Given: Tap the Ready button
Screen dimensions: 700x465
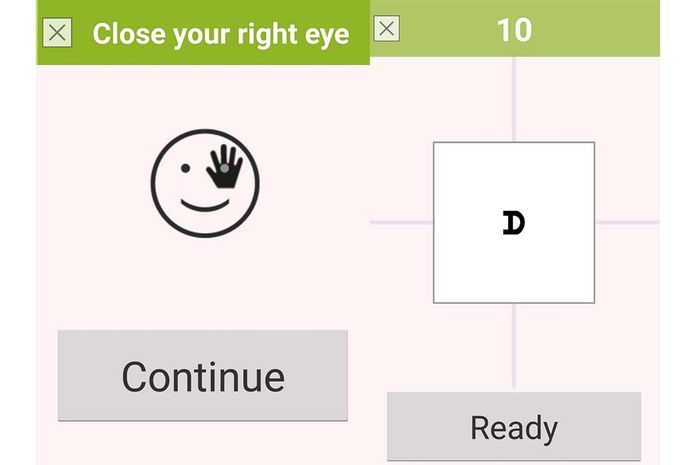Looking at the screenshot, I should pos(514,427).
